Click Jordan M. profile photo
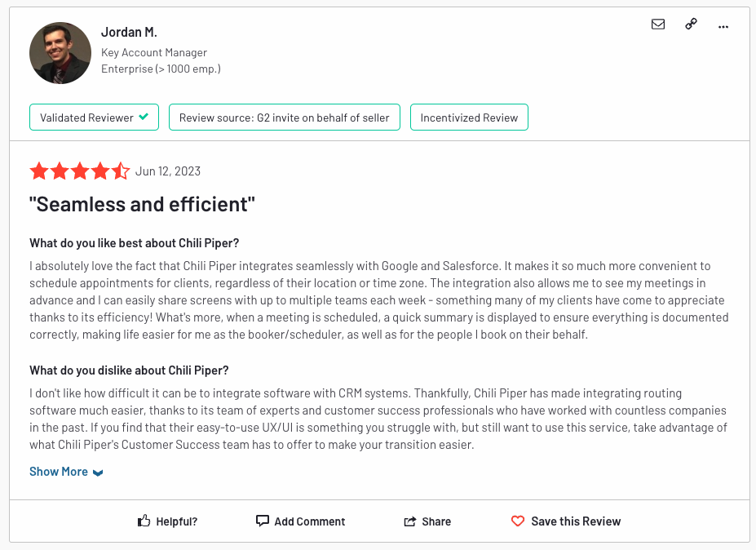This screenshot has width=756, height=550. [60, 53]
